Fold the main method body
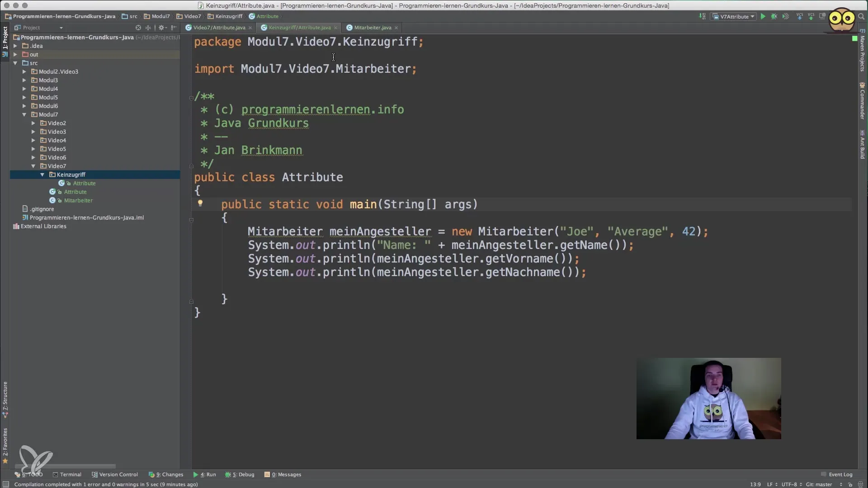The width and height of the screenshot is (868, 488). click(191, 220)
